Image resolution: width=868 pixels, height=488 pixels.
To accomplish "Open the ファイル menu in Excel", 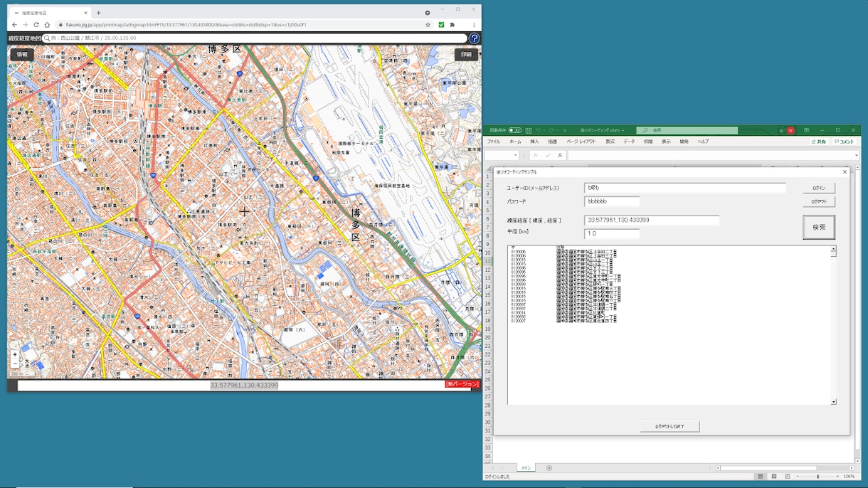I will pyautogui.click(x=493, y=142).
